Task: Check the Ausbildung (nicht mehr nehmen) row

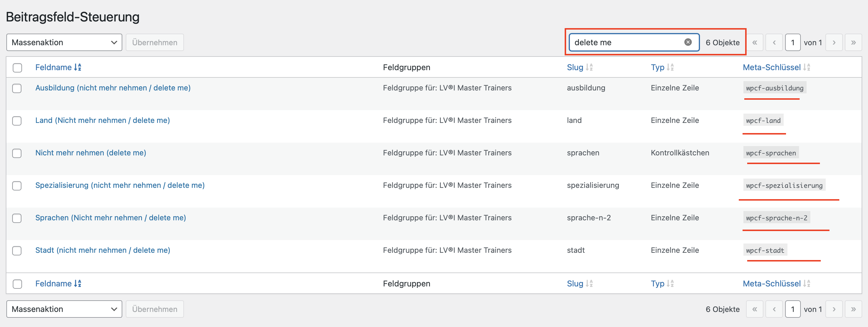Action: [x=17, y=88]
